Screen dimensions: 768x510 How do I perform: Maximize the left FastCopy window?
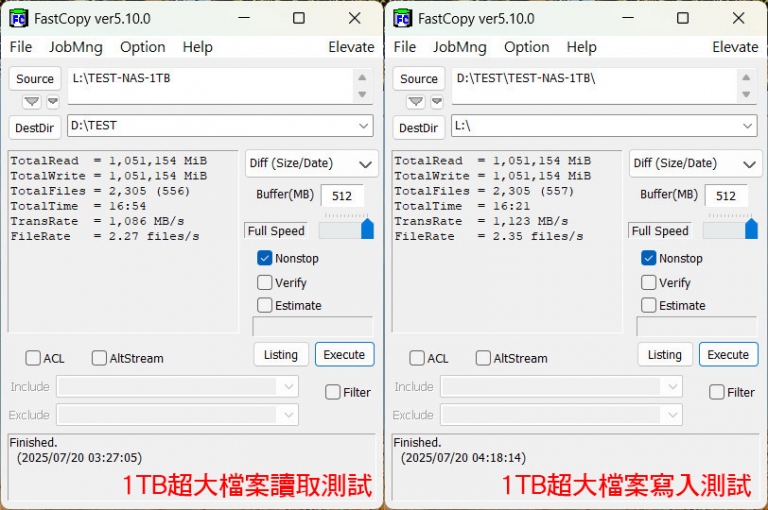point(299,18)
